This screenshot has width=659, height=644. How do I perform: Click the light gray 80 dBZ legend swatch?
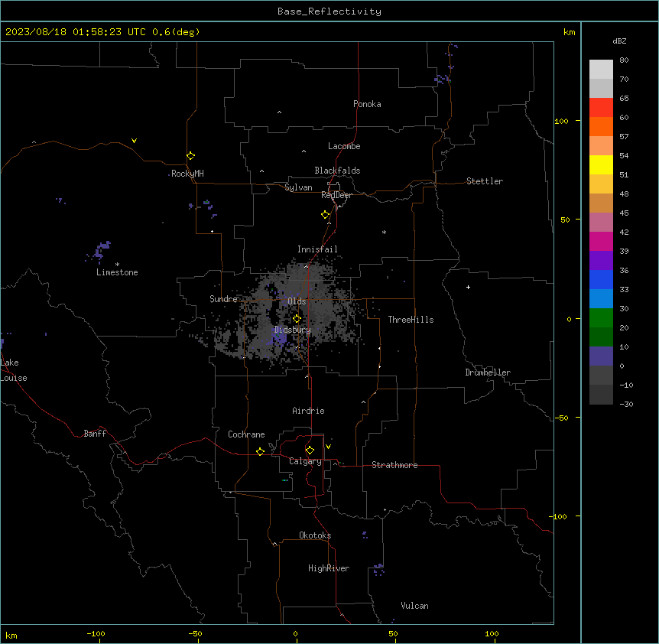pyautogui.click(x=601, y=70)
